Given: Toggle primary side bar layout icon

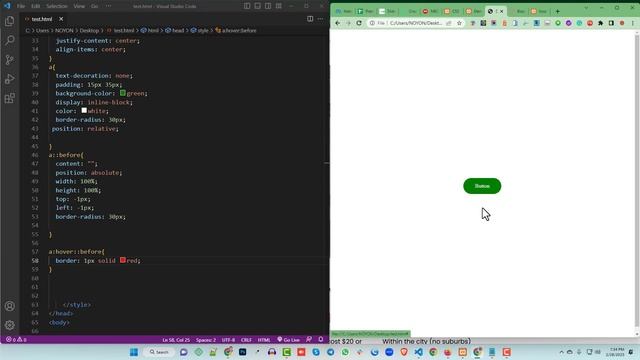Looking at the screenshot, I should tap(247, 6).
